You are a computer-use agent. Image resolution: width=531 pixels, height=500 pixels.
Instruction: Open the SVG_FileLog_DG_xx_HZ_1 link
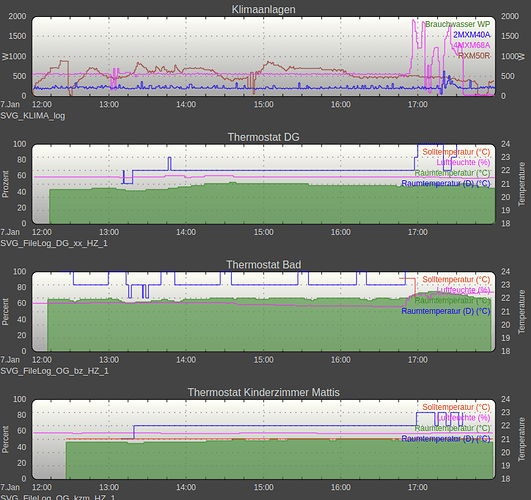pos(54,243)
